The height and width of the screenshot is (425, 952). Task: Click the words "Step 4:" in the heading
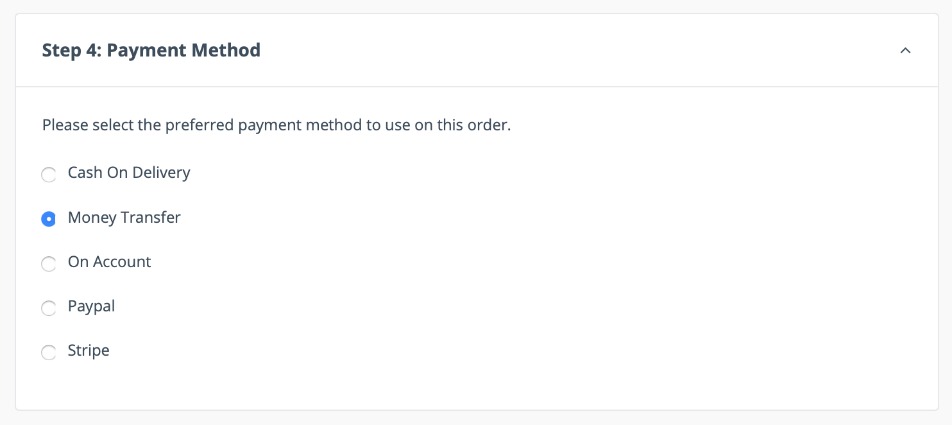[70, 50]
